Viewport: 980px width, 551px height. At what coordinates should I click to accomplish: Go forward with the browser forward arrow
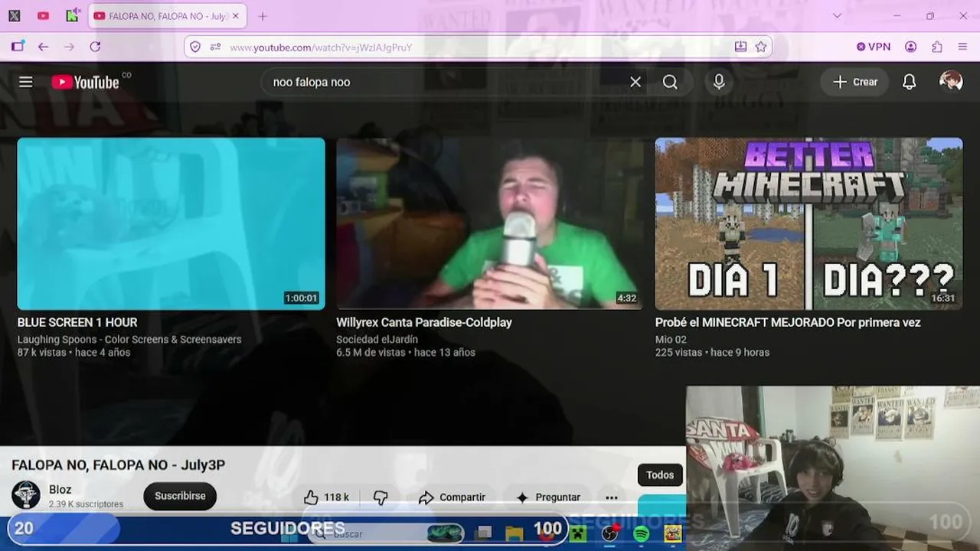pos(69,47)
